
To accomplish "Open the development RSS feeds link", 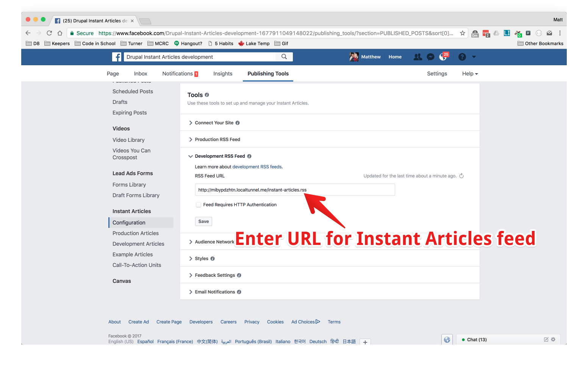I will (x=257, y=166).
